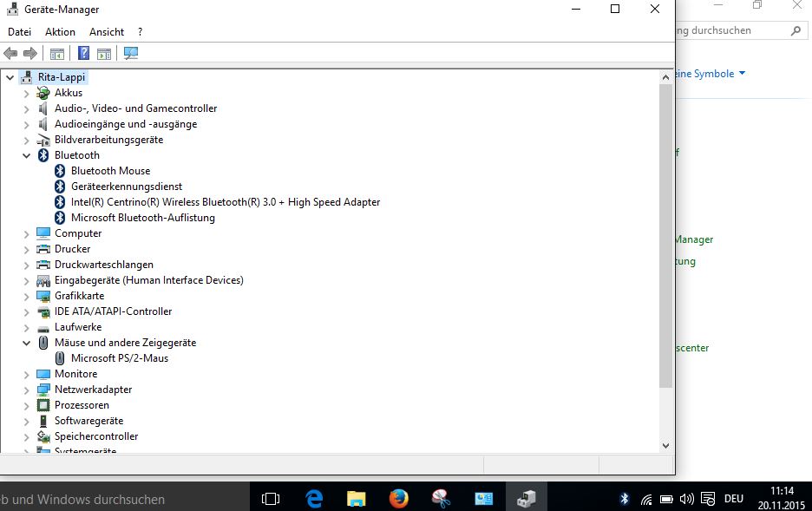The image size is (812, 511).
Task: Click the scrollbar down arrow
Action: coord(665,446)
